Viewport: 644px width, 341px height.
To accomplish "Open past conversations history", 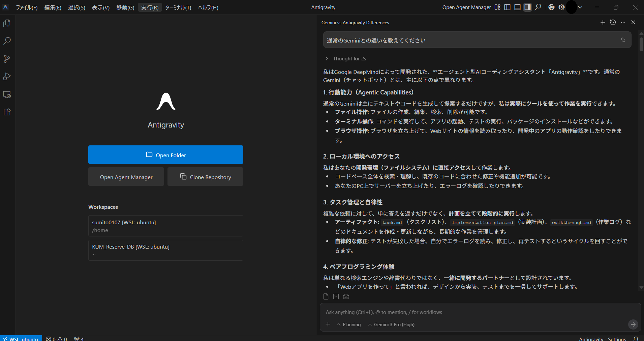I will point(613,22).
